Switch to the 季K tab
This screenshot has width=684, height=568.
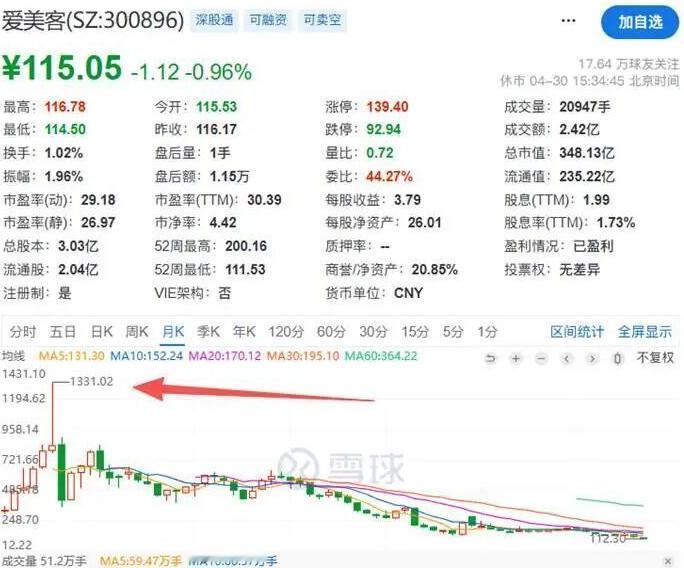point(209,332)
